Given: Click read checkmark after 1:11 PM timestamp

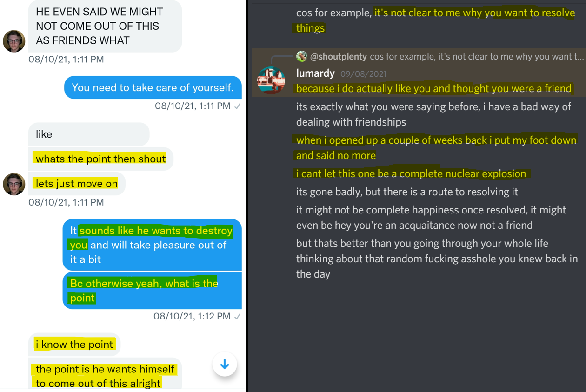Looking at the screenshot, I should [x=238, y=106].
